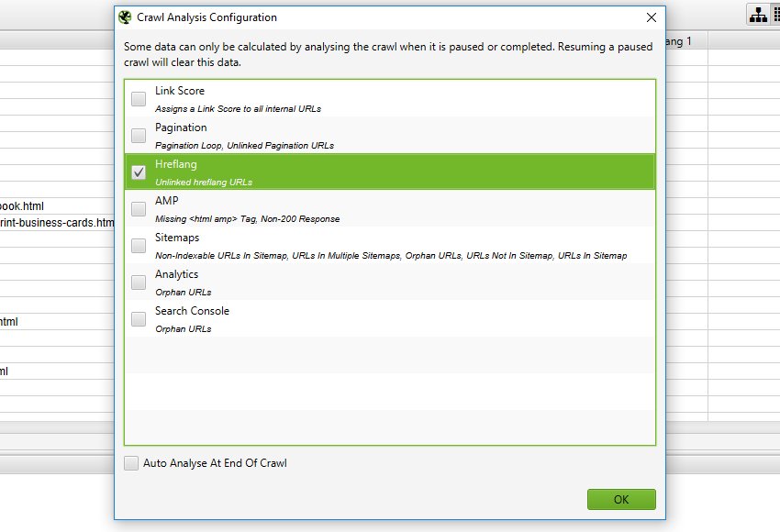Enable the Search Console checkbox
This screenshot has width=780, height=532.
click(x=139, y=319)
